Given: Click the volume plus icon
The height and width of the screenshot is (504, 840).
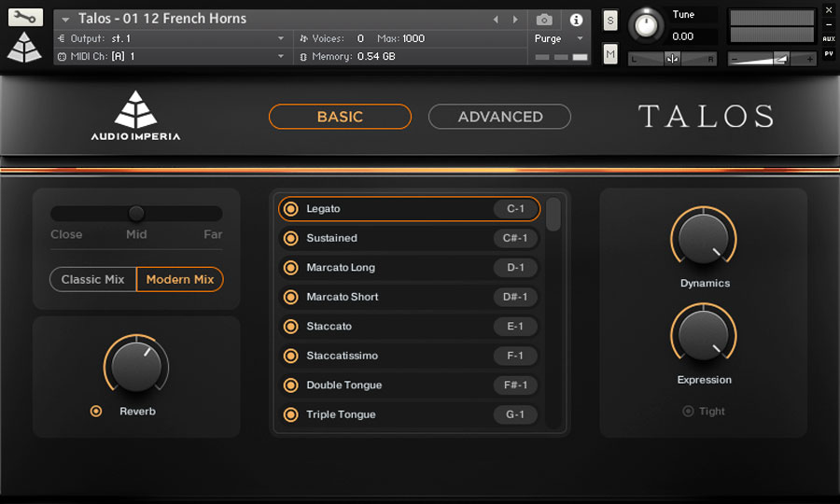Looking at the screenshot, I should [x=809, y=60].
